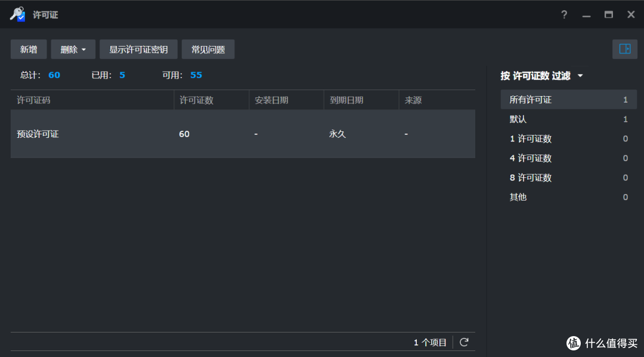Click the 可用 value 55
644x357 pixels.
(x=196, y=75)
